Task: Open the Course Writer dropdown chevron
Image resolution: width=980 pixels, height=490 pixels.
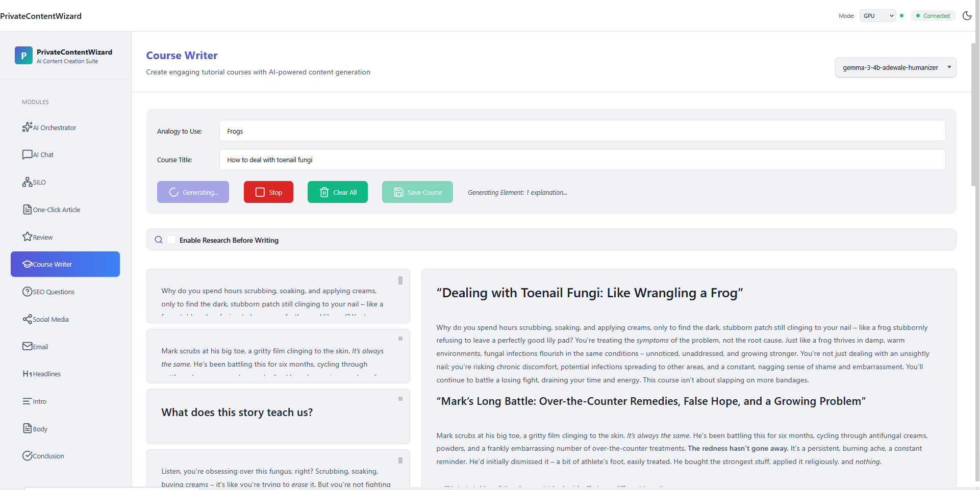Action: tap(949, 67)
